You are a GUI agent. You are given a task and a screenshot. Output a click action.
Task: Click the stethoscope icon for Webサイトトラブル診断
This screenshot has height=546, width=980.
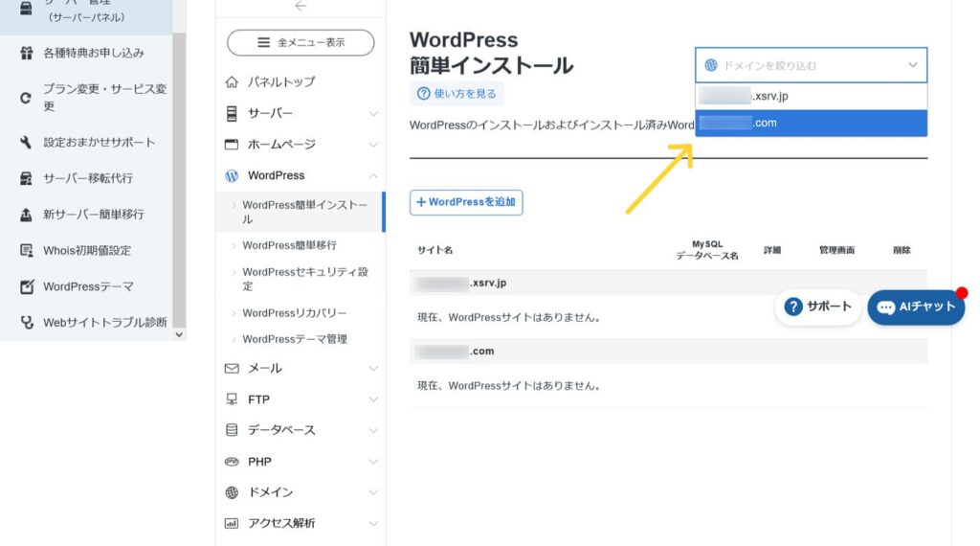(x=26, y=322)
